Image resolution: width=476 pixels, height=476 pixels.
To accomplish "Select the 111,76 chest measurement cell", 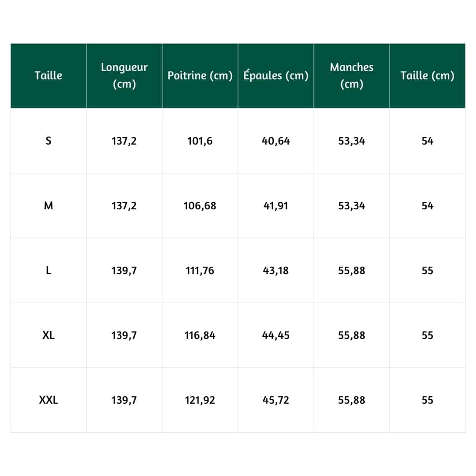I will [200, 271].
